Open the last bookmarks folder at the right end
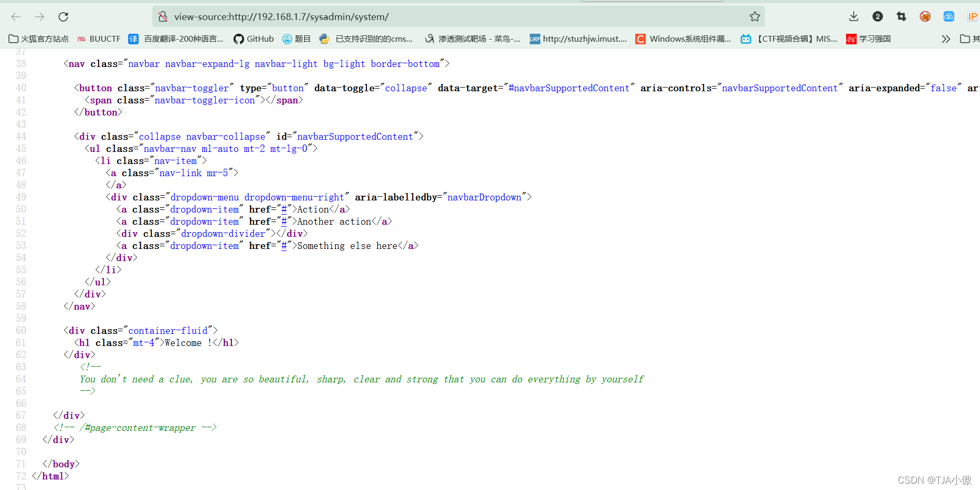 [x=969, y=39]
